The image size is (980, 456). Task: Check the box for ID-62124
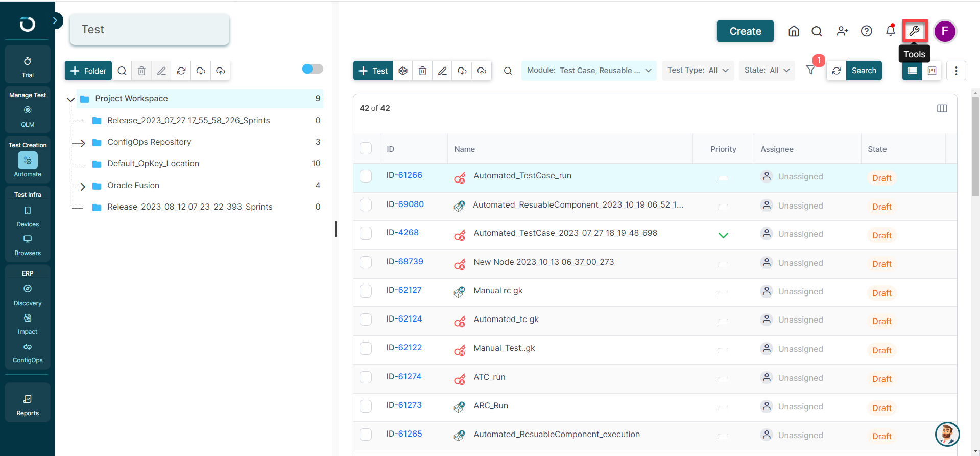[x=366, y=320]
